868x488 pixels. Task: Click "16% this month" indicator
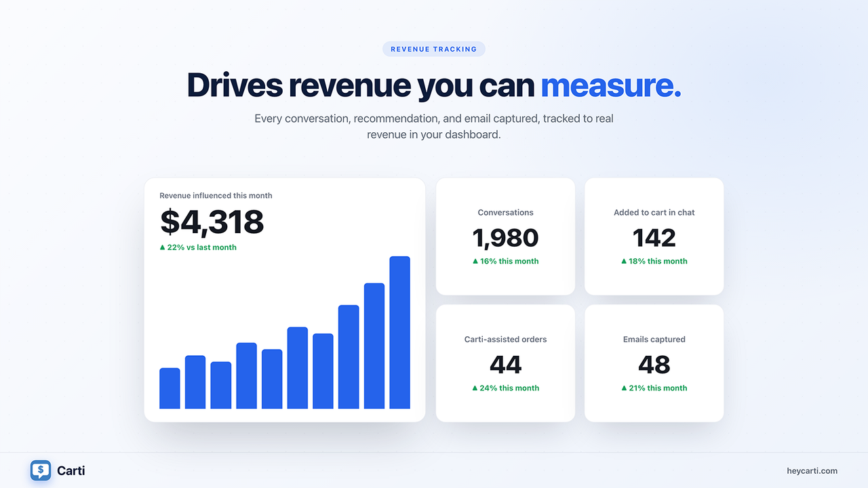tap(505, 261)
